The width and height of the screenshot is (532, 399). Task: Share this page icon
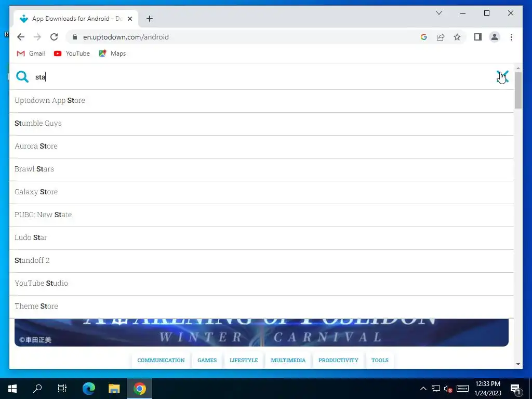[x=441, y=37]
